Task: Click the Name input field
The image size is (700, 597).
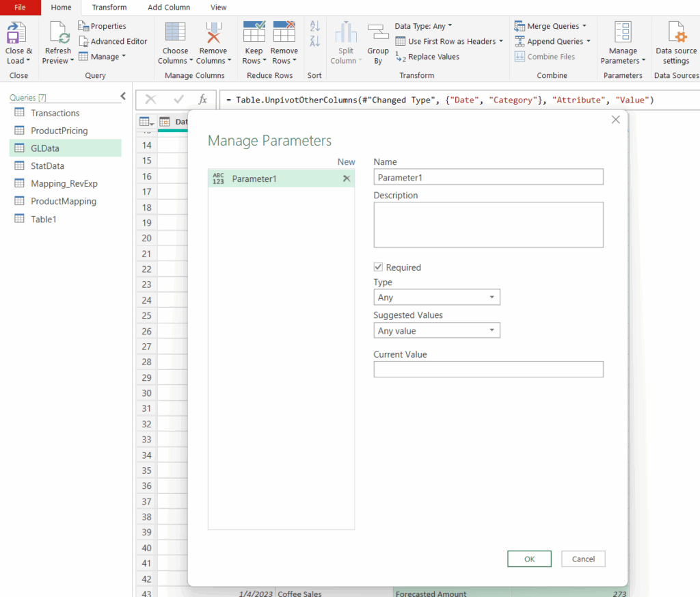Action: pos(488,177)
